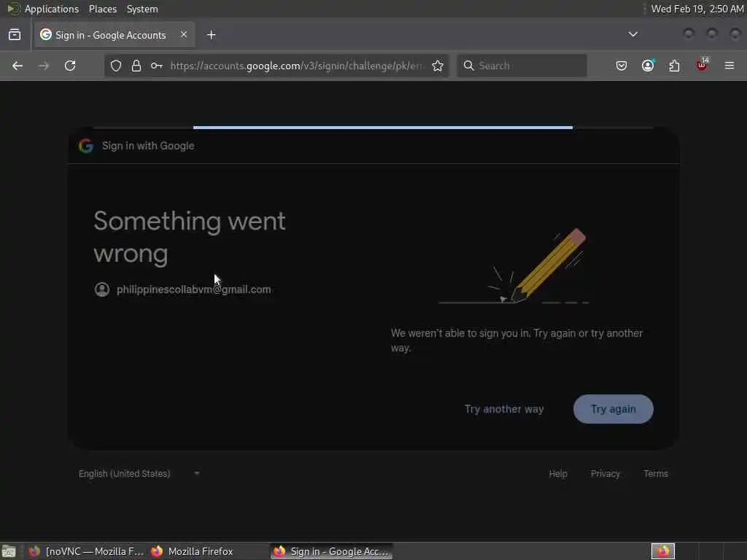Reload the current page
The height and width of the screenshot is (560, 747).
pyautogui.click(x=70, y=66)
